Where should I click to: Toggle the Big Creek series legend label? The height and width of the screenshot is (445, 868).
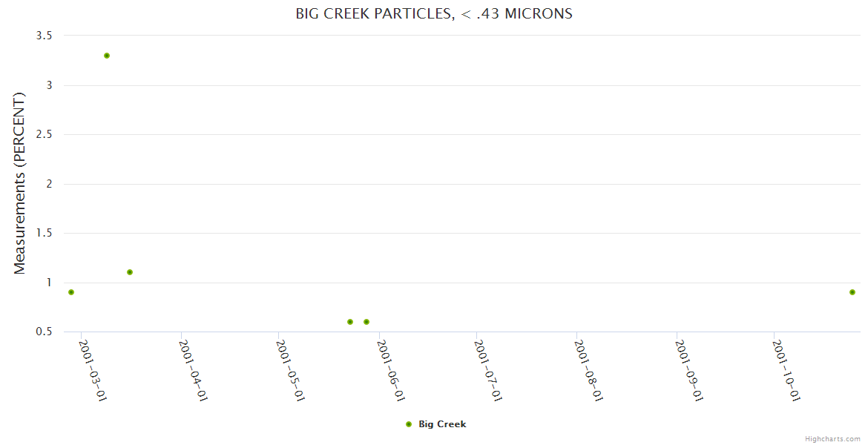click(442, 424)
